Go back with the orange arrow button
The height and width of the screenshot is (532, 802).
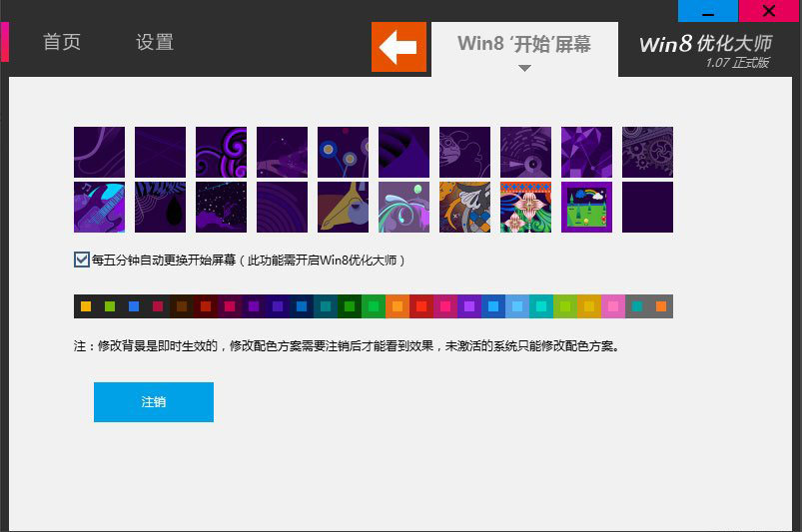[x=399, y=47]
